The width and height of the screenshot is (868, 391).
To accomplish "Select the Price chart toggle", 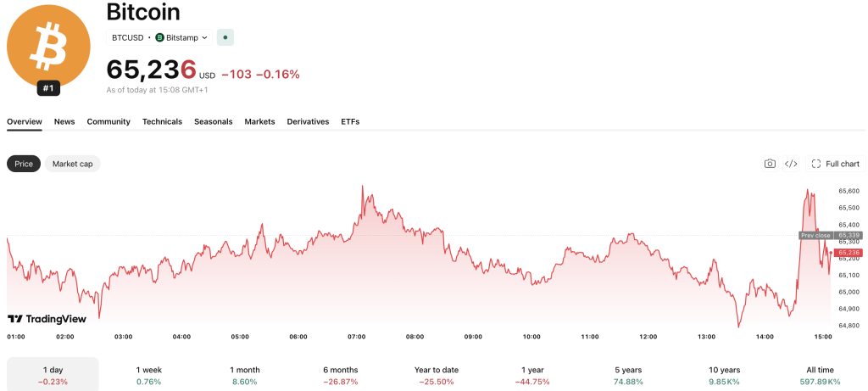I will [x=24, y=164].
